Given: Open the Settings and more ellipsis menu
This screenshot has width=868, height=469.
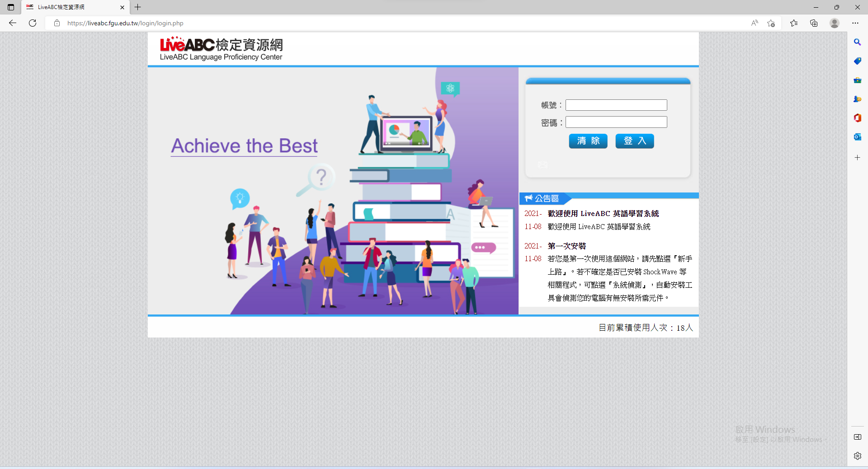Looking at the screenshot, I should coord(855,23).
